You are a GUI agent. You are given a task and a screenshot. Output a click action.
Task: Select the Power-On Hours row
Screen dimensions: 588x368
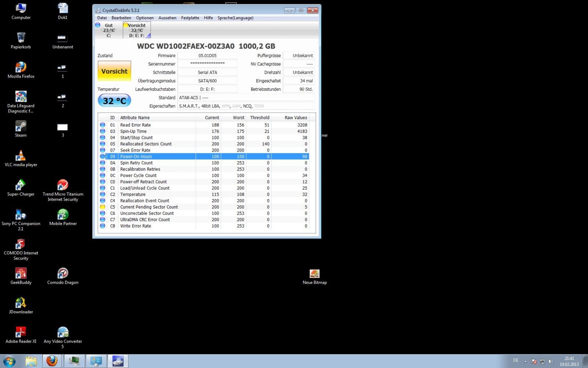204,156
